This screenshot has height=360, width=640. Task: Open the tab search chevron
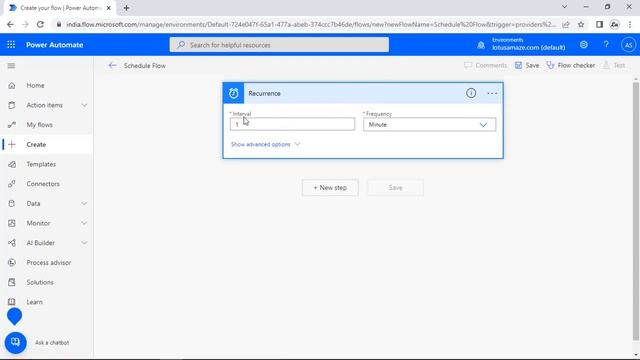click(564, 7)
